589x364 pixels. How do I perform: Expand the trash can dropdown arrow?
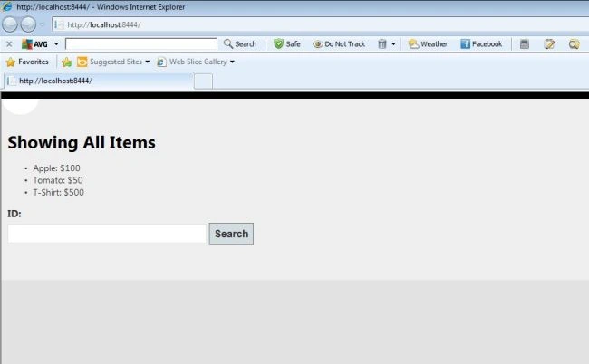[393, 43]
